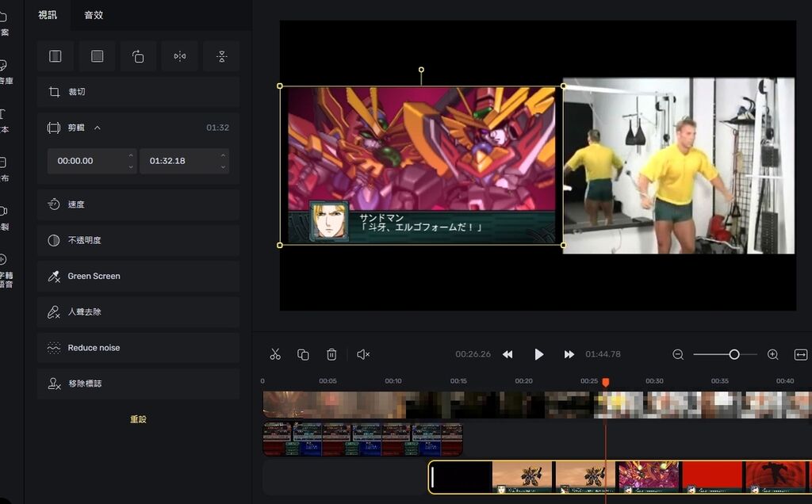The image size is (812, 504).
Task: Play the video preview
Action: (x=538, y=354)
